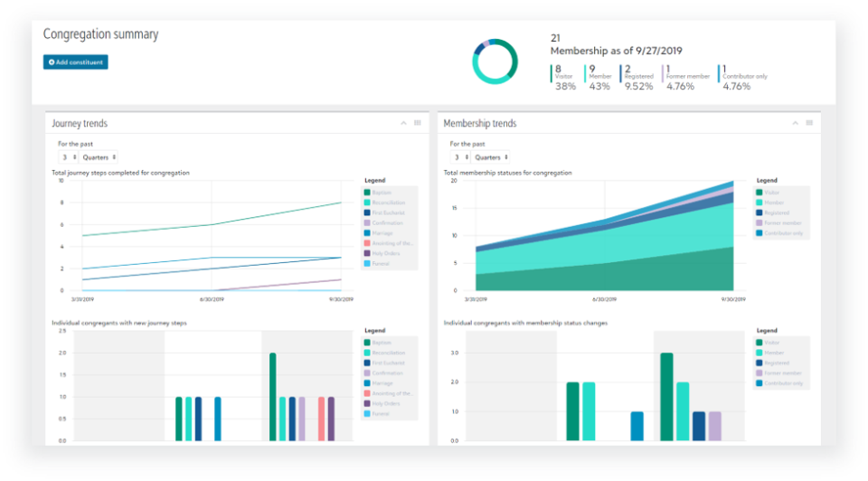This screenshot has height=481, width=868.
Task: Toggle Former member in total membership statuses legend
Action: (778, 223)
